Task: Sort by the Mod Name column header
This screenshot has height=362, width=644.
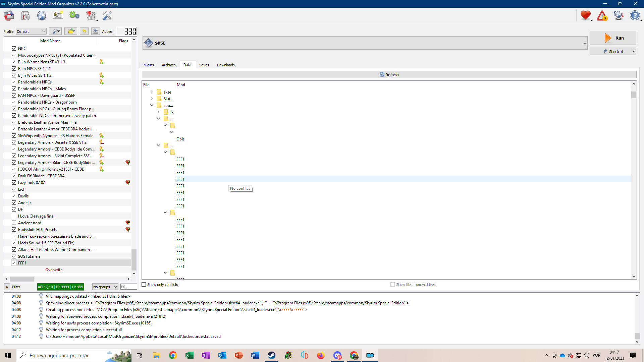Action: (x=50, y=41)
